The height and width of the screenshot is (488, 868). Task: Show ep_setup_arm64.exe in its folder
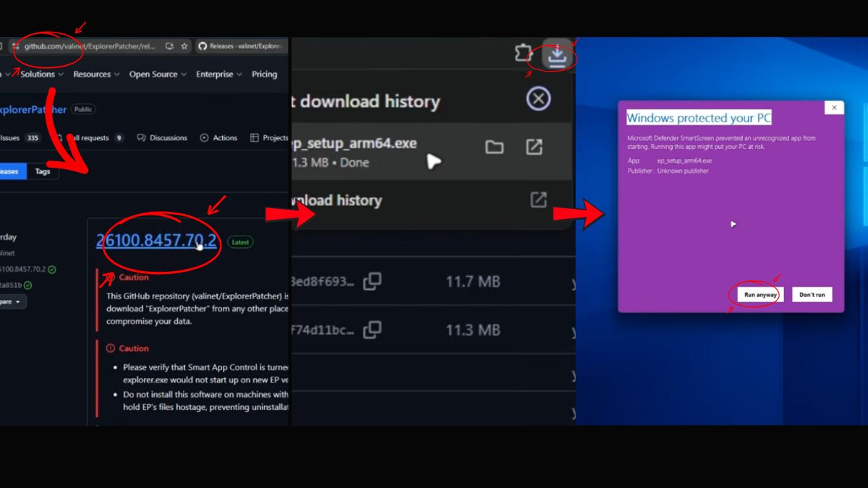point(494,147)
